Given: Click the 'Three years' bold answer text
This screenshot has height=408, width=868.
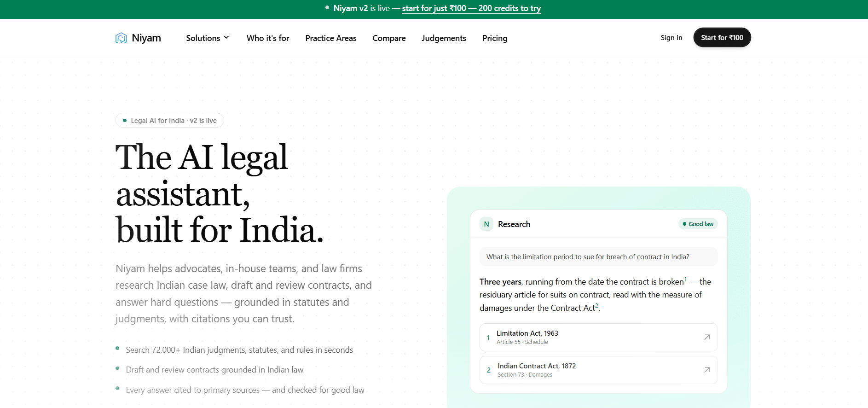Looking at the screenshot, I should [500, 281].
